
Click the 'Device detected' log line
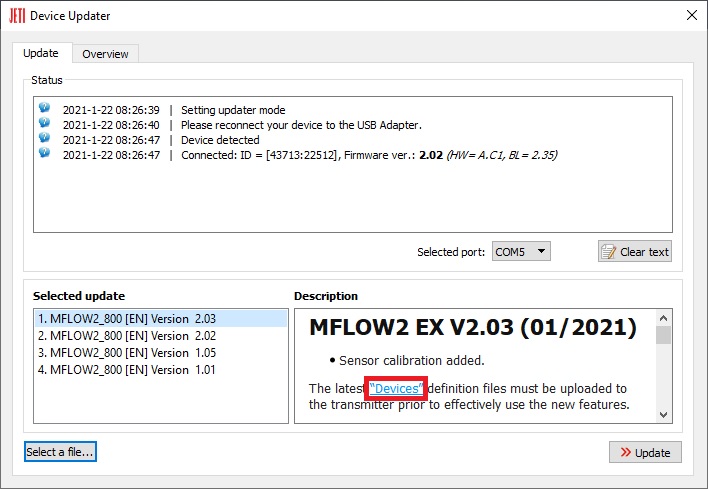[x=220, y=140]
